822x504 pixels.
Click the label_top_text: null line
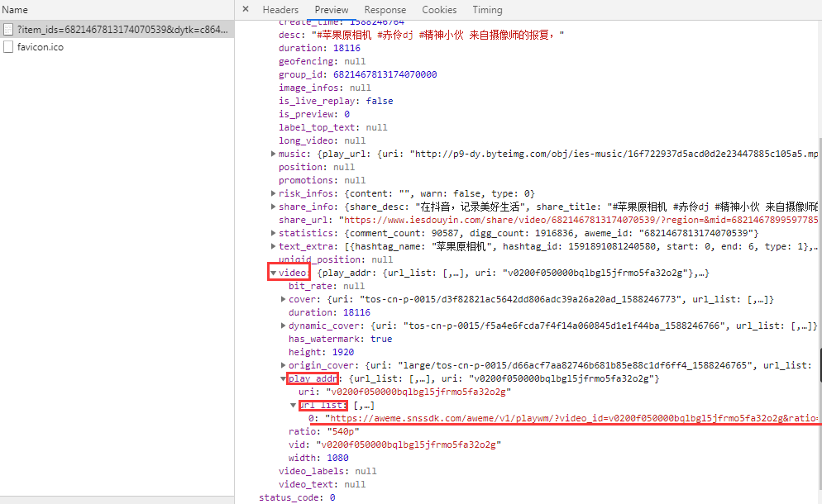coord(333,127)
